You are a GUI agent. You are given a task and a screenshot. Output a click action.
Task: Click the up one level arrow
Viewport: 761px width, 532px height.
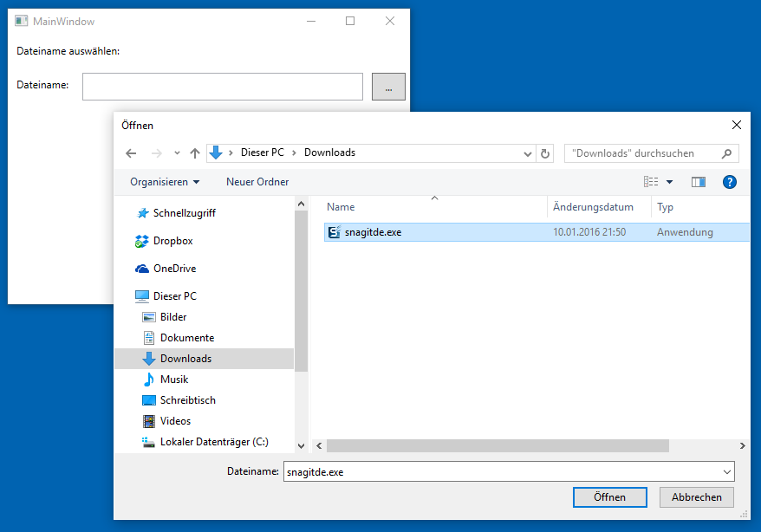pos(195,153)
